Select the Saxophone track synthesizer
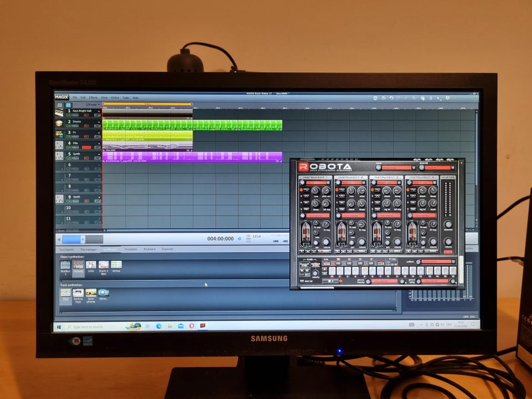Screen dimensions: 532x399 click(91, 293)
